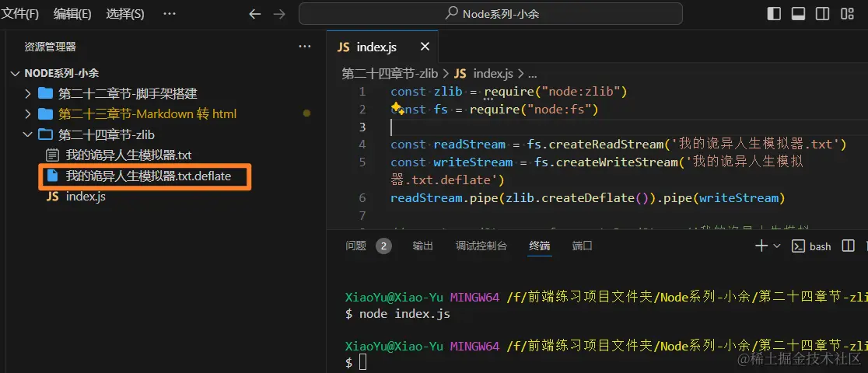868x373 pixels.
Task: Toggle primary side bar layout icon
Action: (x=774, y=14)
